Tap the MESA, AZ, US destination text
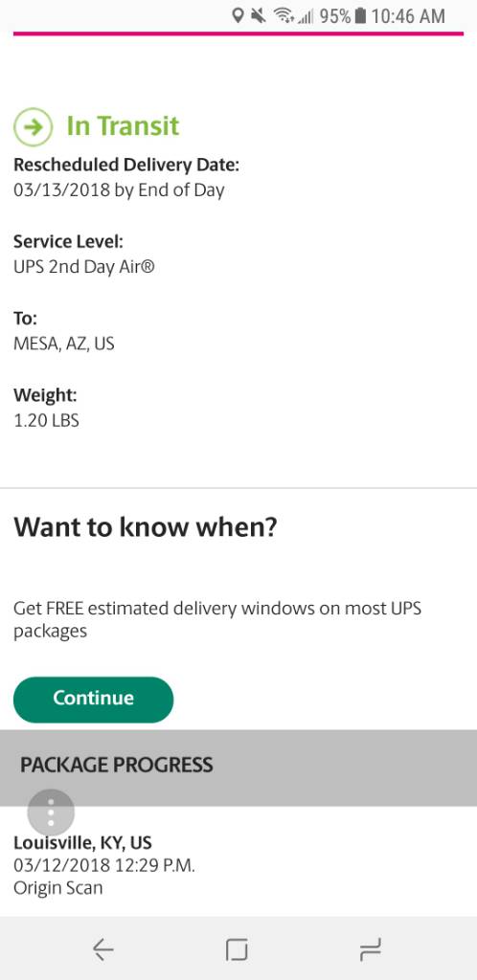The image size is (477, 980). pyautogui.click(x=64, y=344)
